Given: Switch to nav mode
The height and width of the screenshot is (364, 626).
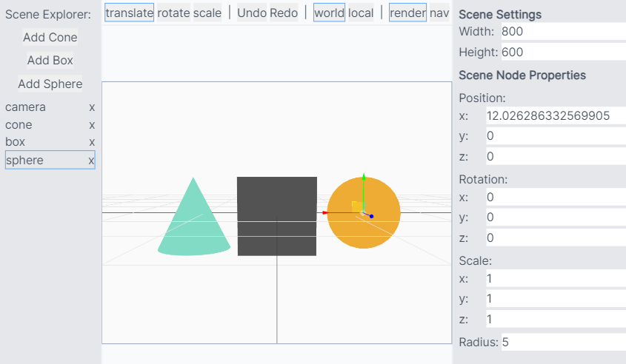Looking at the screenshot, I should pos(439,13).
